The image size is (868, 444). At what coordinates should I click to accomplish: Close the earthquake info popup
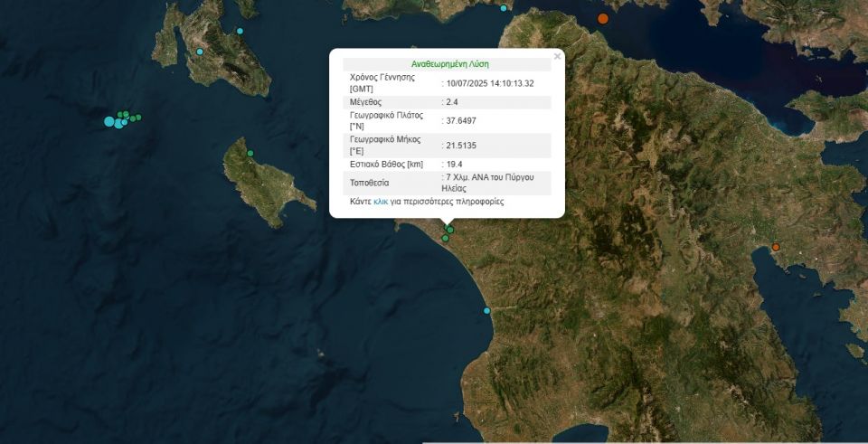[557, 56]
